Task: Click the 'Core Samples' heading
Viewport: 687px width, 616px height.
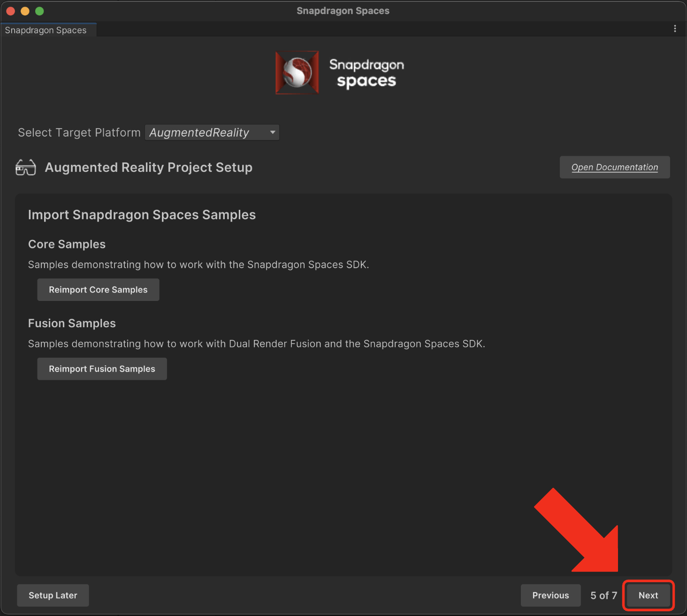Action: (x=67, y=244)
